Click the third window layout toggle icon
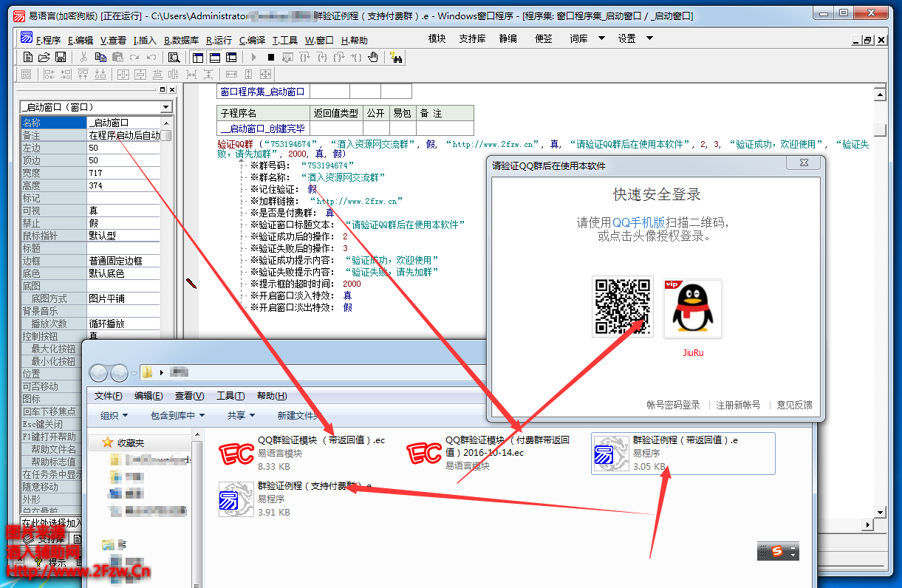902x588 pixels. pyautogui.click(x=232, y=57)
